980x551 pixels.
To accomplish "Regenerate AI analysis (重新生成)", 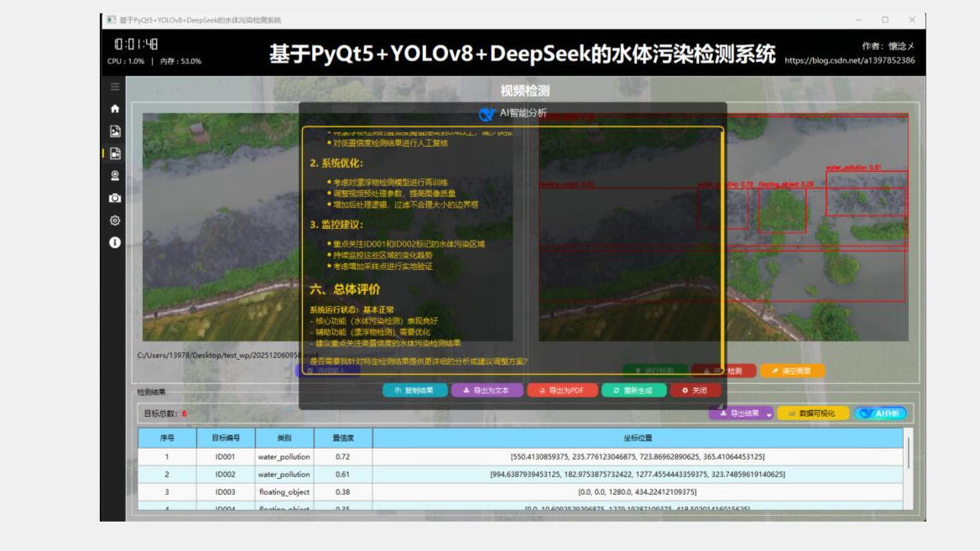I will [x=633, y=391].
